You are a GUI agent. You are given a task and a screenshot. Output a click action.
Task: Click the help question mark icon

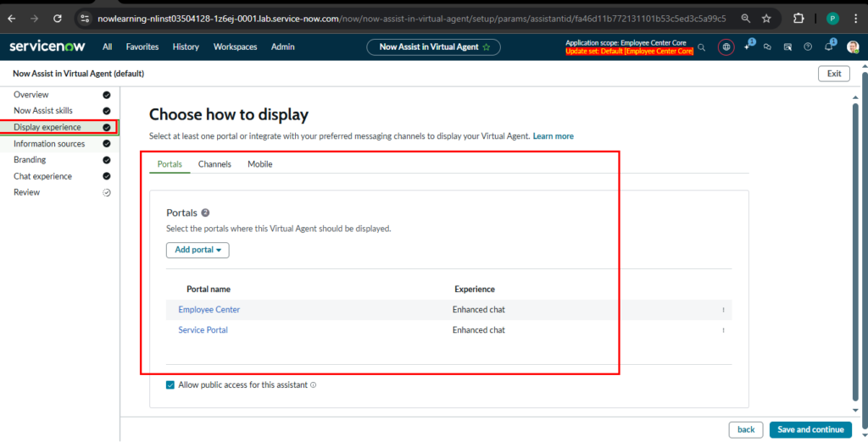[x=808, y=47]
